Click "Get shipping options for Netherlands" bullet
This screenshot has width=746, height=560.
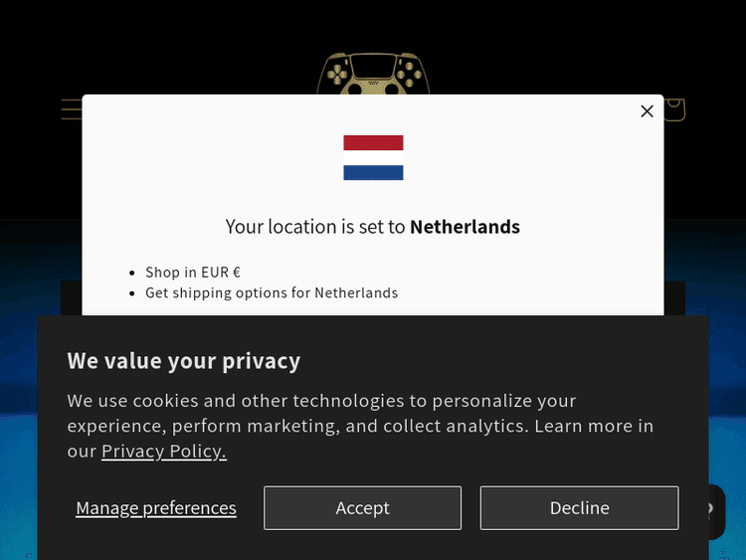click(272, 293)
